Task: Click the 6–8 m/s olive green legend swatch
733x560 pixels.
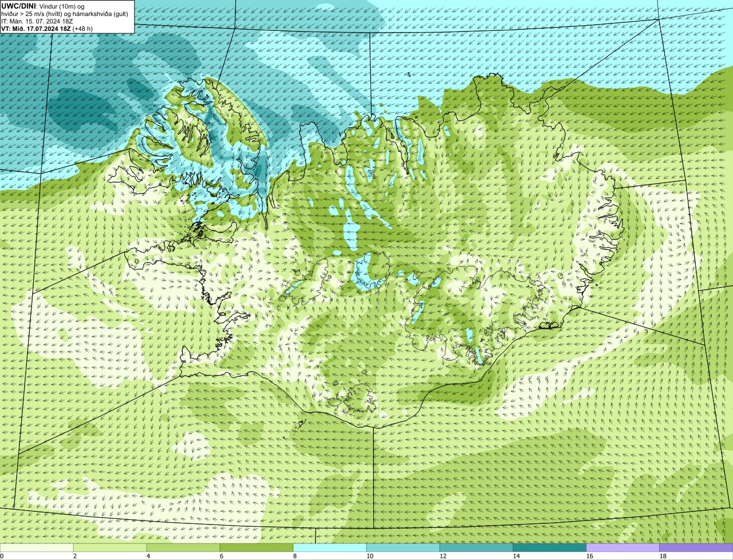Action: (257, 548)
